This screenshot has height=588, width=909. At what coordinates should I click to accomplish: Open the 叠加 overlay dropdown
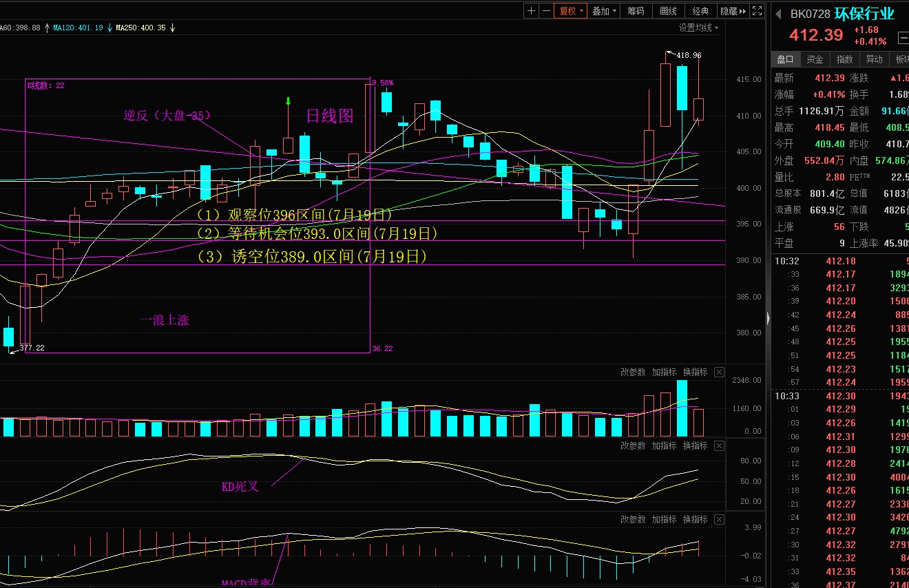point(604,11)
